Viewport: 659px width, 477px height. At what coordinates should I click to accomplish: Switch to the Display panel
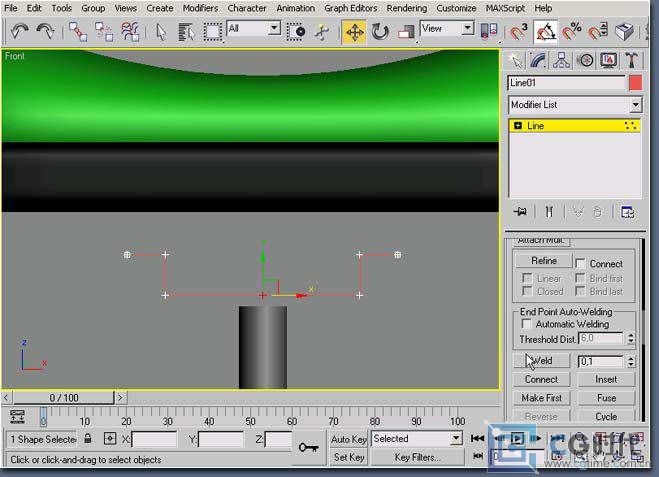click(x=609, y=61)
